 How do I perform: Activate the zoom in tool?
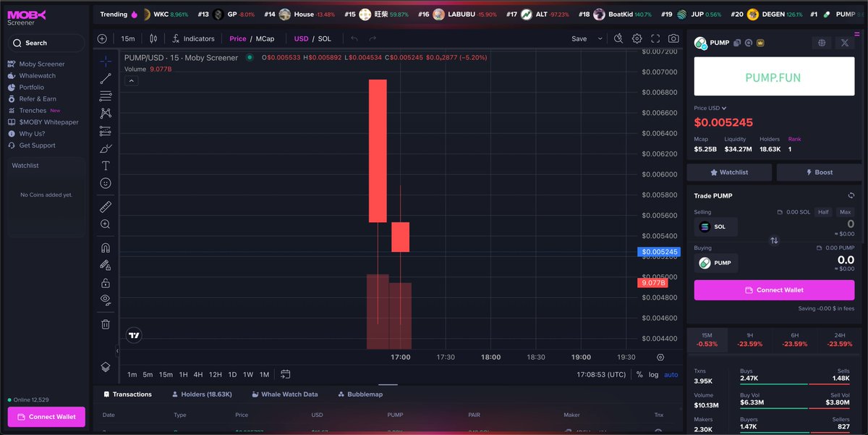[x=106, y=224]
